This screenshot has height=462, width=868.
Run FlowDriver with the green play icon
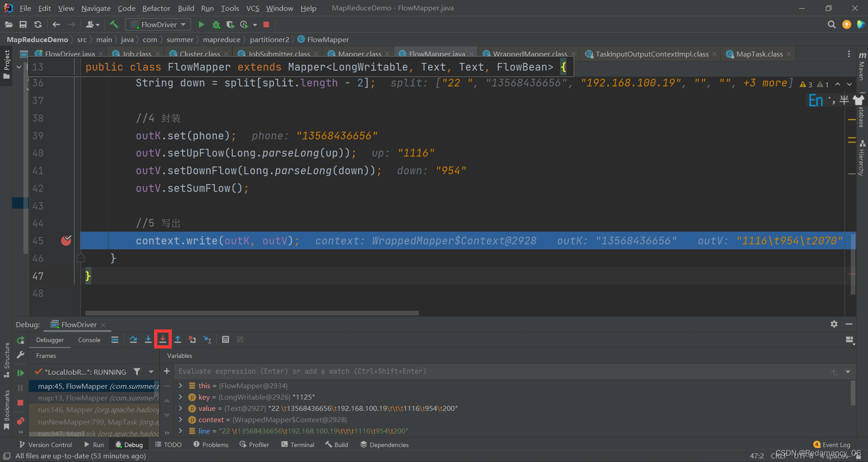(202, 24)
